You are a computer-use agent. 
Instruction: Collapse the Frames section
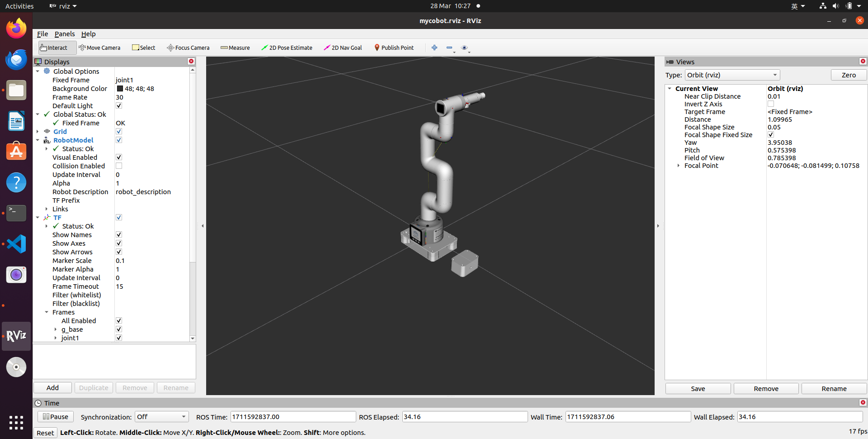tap(47, 312)
